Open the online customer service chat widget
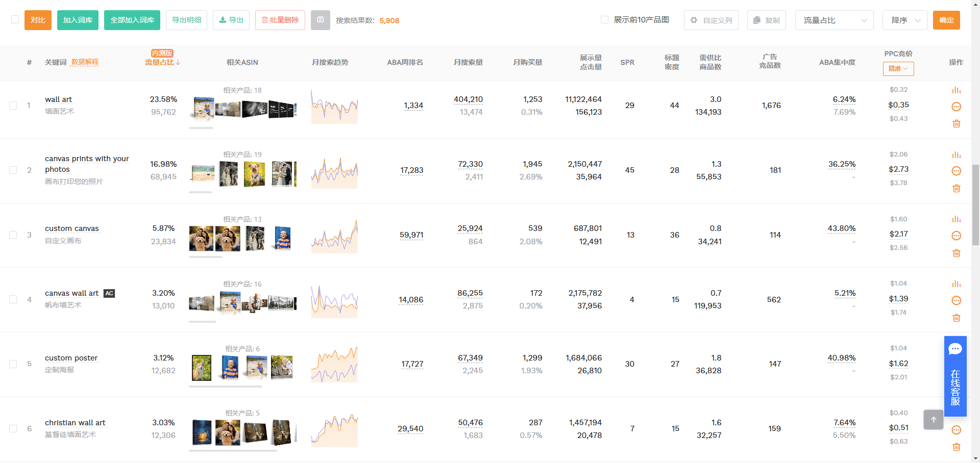The height and width of the screenshot is (463, 980). 955,376
